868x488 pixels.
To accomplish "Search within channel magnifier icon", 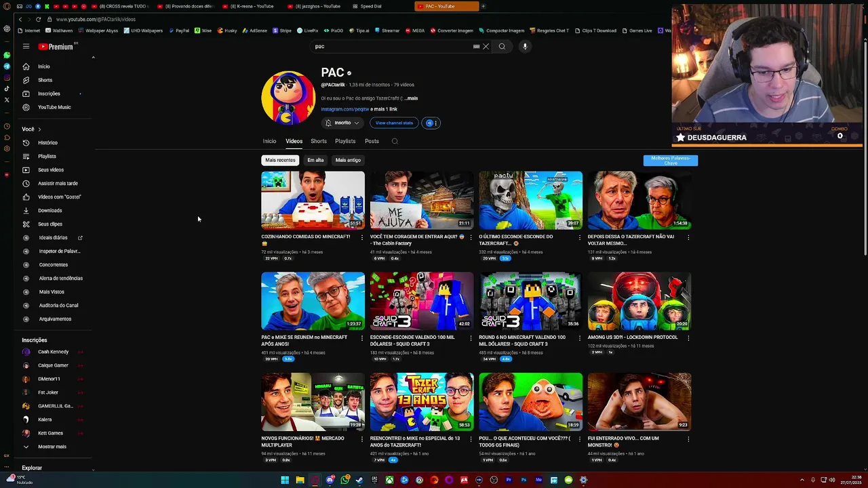I will 395,141.
